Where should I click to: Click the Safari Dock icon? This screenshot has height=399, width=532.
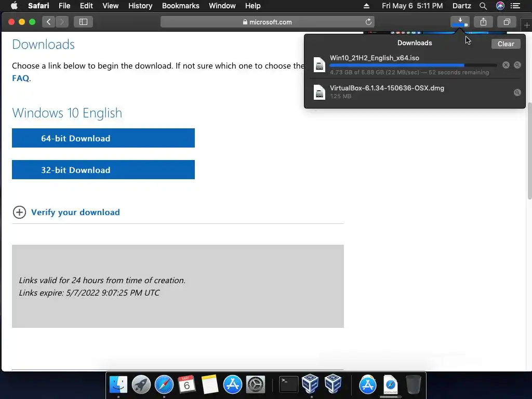(164, 384)
